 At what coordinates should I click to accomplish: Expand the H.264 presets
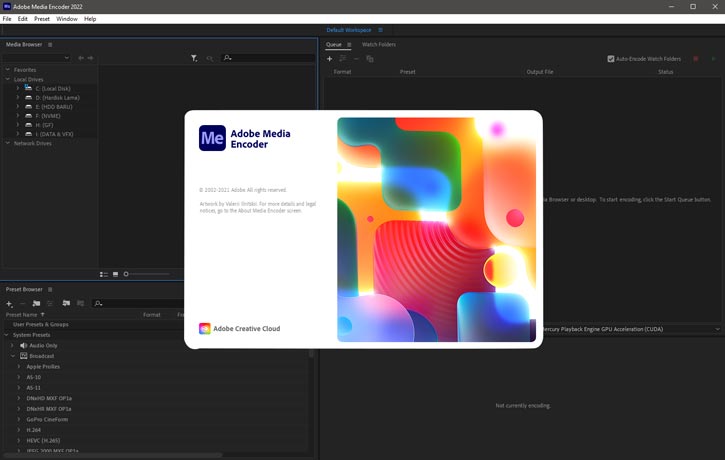[x=19, y=429]
